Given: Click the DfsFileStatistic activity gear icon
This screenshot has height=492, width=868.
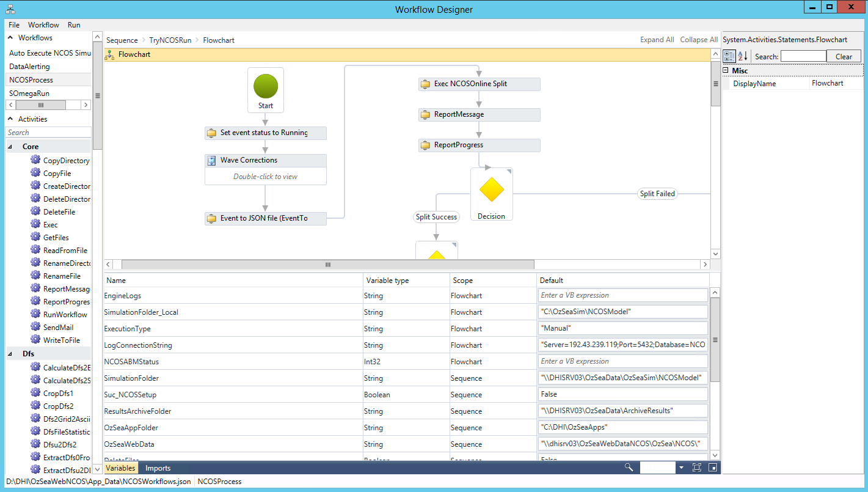Looking at the screenshot, I should [35, 431].
